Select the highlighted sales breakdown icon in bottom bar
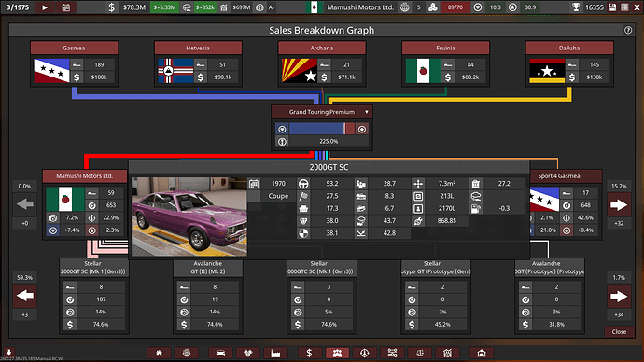The height and width of the screenshot is (362, 644). tap(337, 353)
